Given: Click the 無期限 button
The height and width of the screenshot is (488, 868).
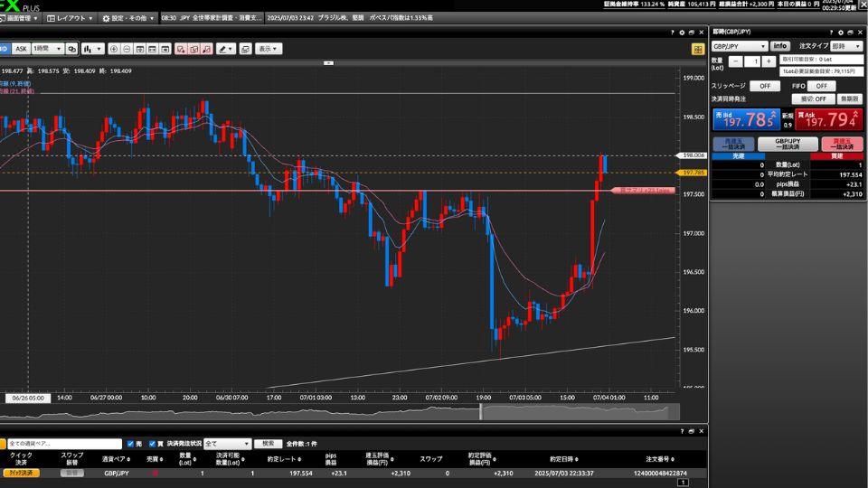Looking at the screenshot, I should click(x=849, y=99).
